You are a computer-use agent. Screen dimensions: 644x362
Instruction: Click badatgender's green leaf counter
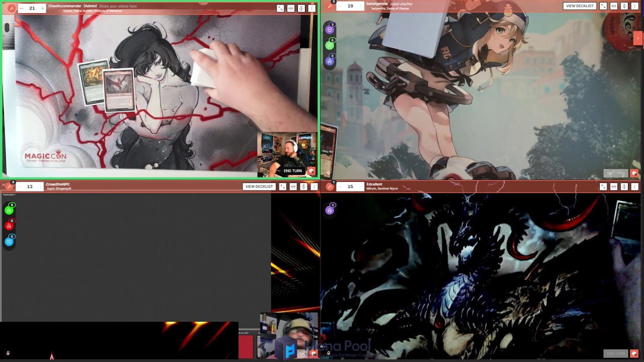[330, 45]
